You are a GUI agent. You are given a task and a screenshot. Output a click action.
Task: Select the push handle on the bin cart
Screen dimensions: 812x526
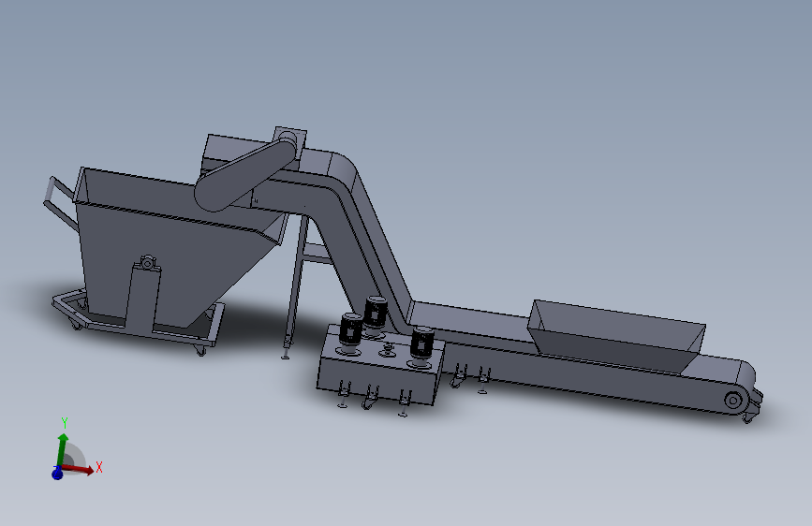[x=61, y=202]
